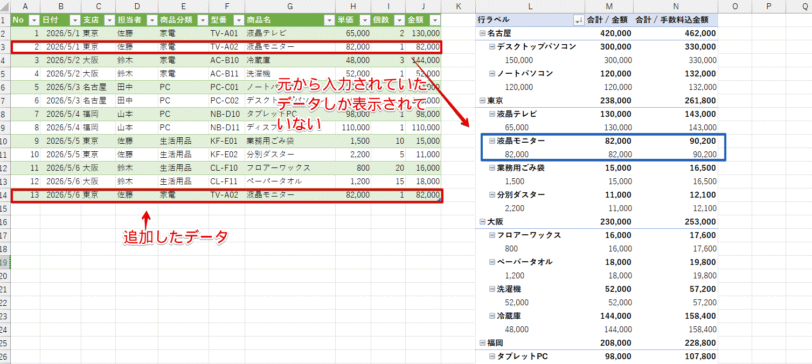Select column N header

[x=676, y=6]
